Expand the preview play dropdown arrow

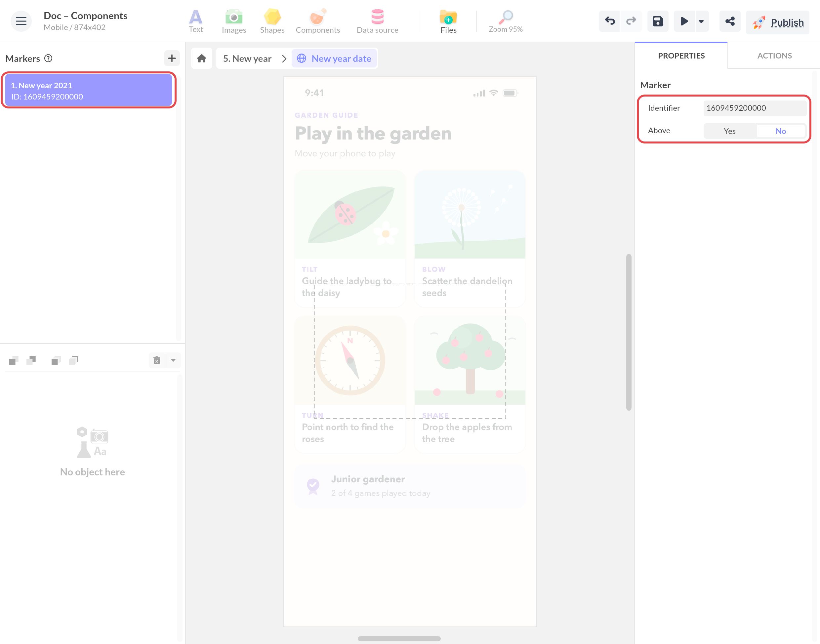(701, 21)
